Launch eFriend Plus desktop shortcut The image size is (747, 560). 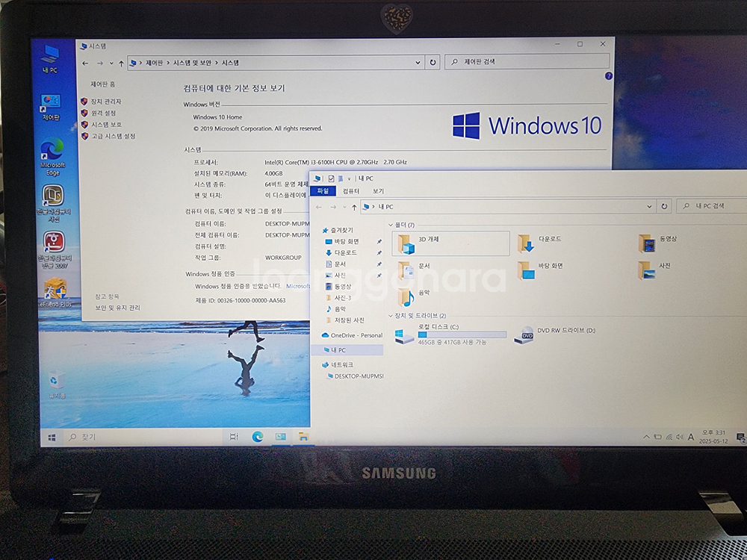55,293
